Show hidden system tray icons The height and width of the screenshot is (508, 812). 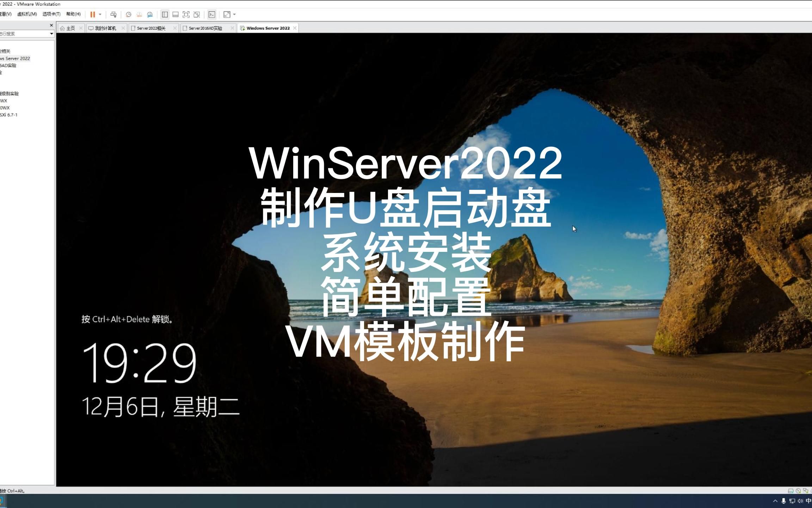(775, 501)
